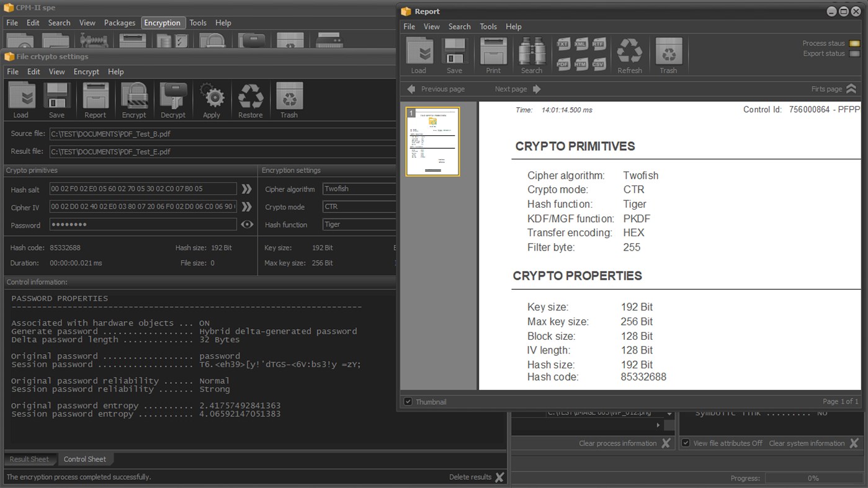Expand the Hash function Tiger dropdown

coord(359,224)
